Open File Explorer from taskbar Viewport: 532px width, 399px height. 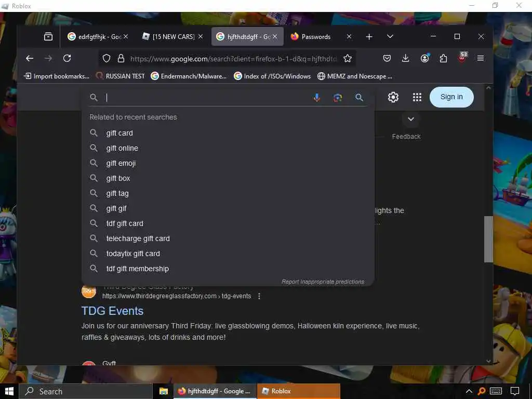point(164,391)
